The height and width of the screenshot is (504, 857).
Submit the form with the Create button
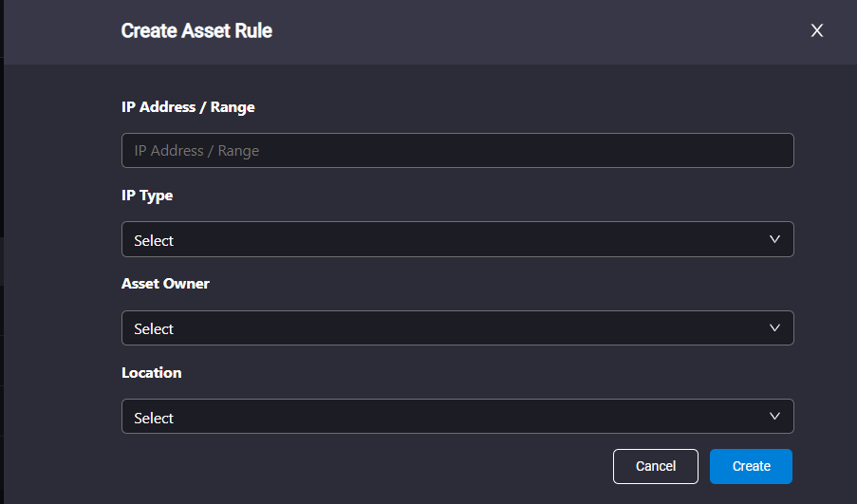click(x=751, y=466)
